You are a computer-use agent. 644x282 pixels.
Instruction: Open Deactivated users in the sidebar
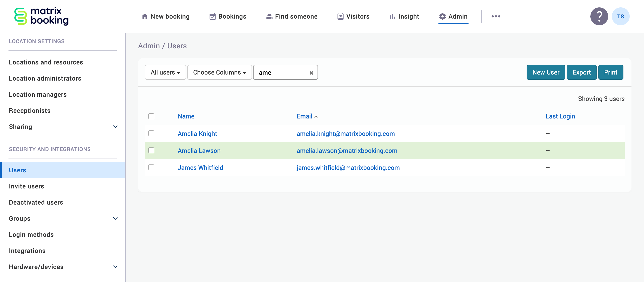click(36, 202)
